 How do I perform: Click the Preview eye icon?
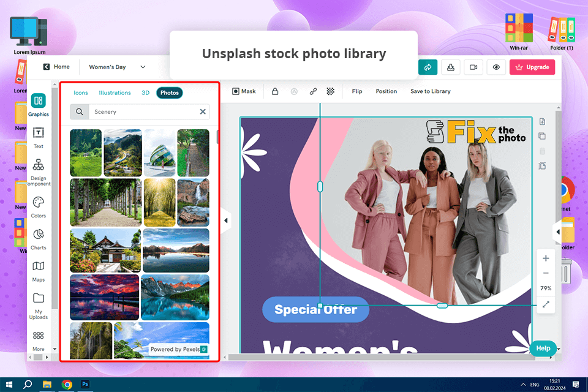[496, 67]
